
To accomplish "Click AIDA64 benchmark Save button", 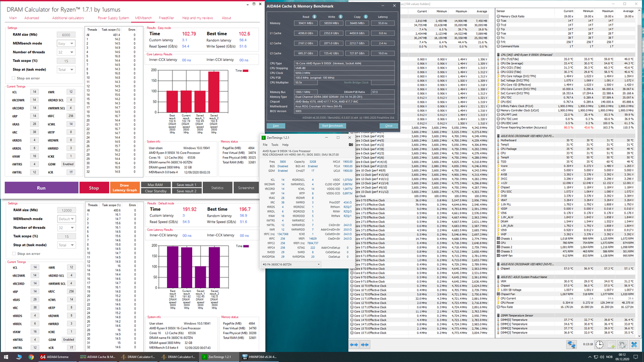I will coord(275,126).
